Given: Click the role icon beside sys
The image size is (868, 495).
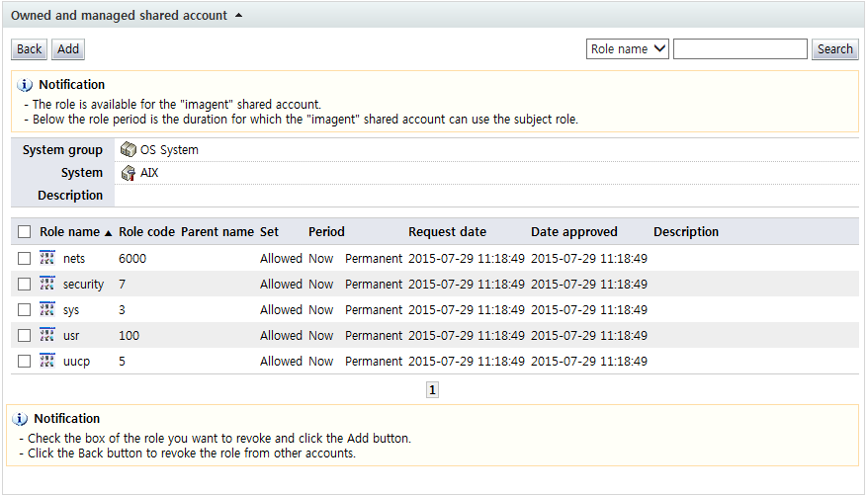Looking at the screenshot, I should pos(47,309).
